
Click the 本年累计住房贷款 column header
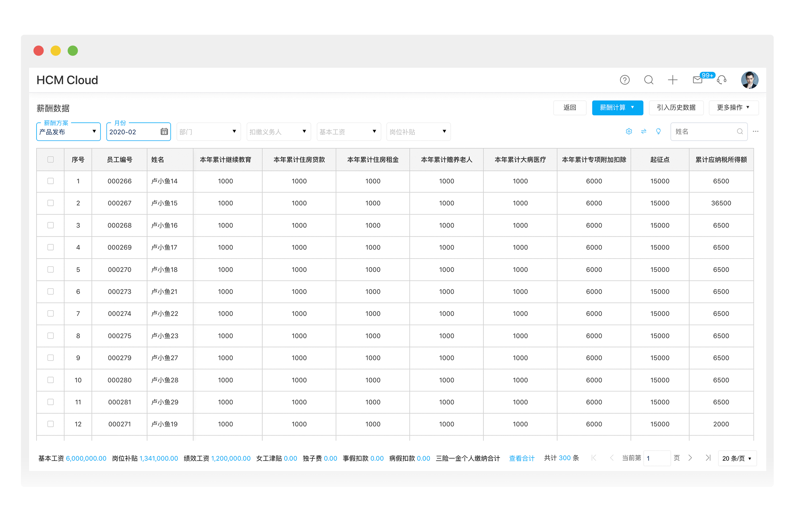coord(299,160)
